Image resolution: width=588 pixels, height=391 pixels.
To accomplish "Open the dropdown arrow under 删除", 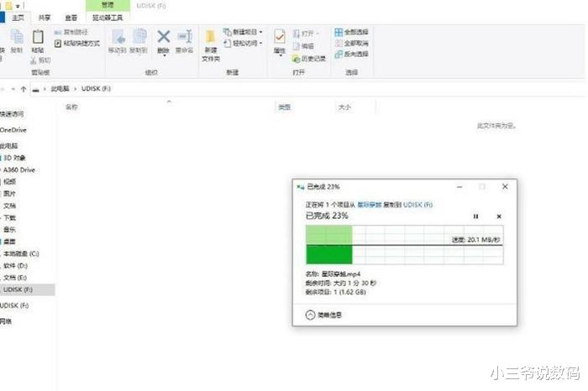I will [164, 55].
